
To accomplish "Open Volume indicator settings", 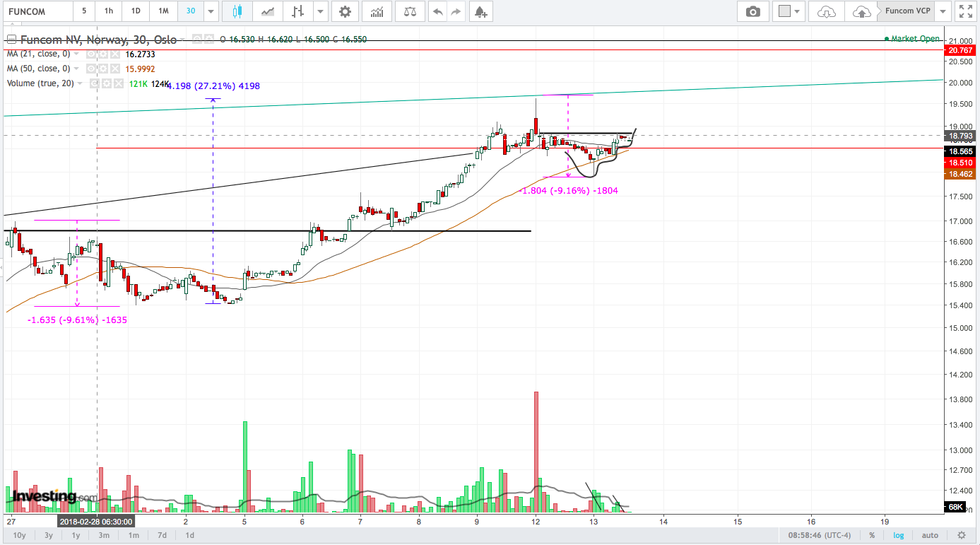I will (x=105, y=83).
